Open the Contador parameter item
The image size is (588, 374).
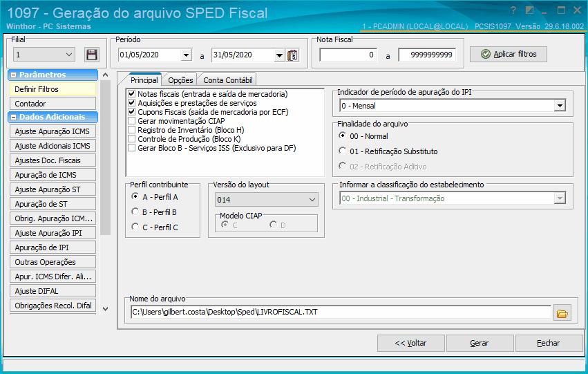(x=53, y=104)
